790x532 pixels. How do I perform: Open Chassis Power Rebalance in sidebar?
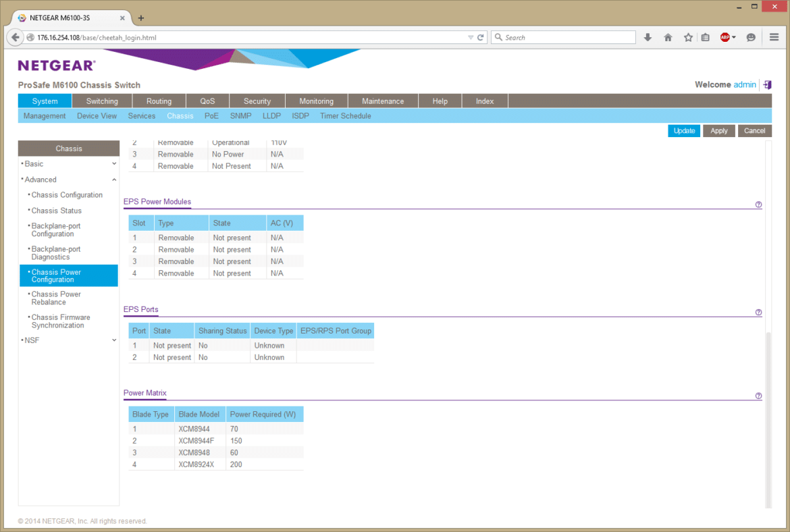[56, 298]
